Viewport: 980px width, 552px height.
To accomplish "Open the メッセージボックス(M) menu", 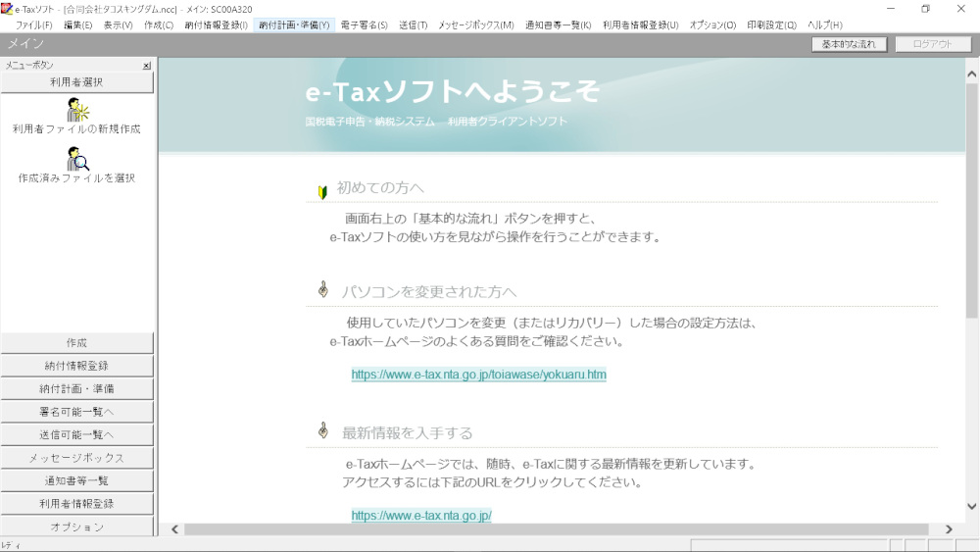I will [x=476, y=25].
